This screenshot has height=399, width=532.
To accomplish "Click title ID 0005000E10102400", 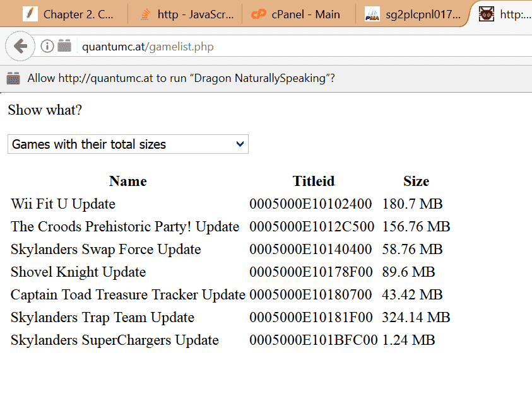I will coord(310,204).
